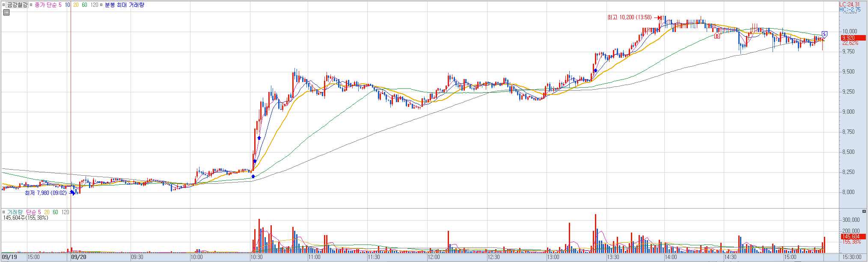The image size is (868, 262).
Task: Click the 8,500 price axis label
Action: pyautogui.click(x=848, y=152)
